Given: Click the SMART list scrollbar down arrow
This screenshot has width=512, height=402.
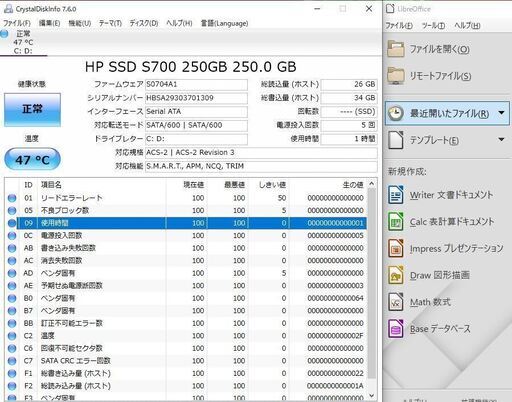Looking at the screenshot, I should [372, 396].
